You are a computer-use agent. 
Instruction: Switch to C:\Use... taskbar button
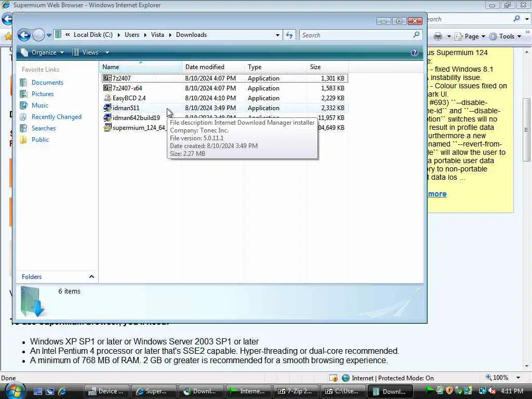[x=343, y=391]
